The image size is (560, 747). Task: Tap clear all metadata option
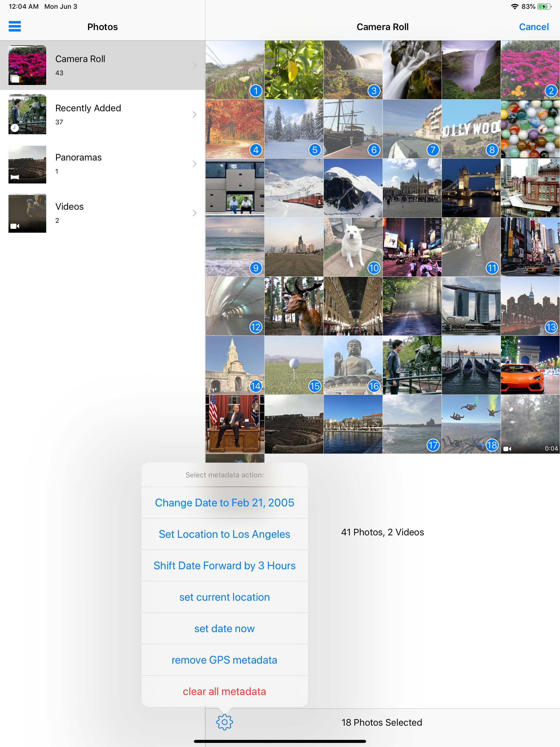pyautogui.click(x=224, y=691)
